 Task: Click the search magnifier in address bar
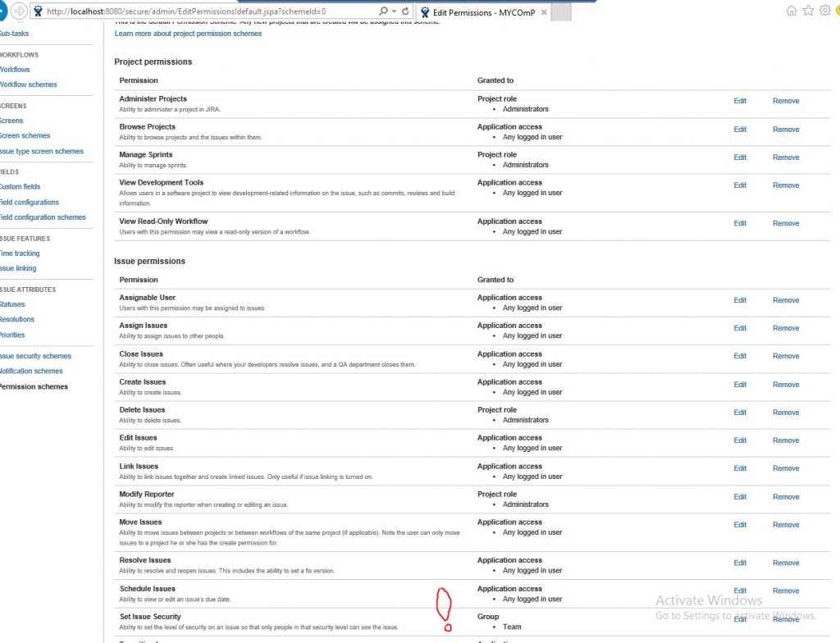pos(383,11)
